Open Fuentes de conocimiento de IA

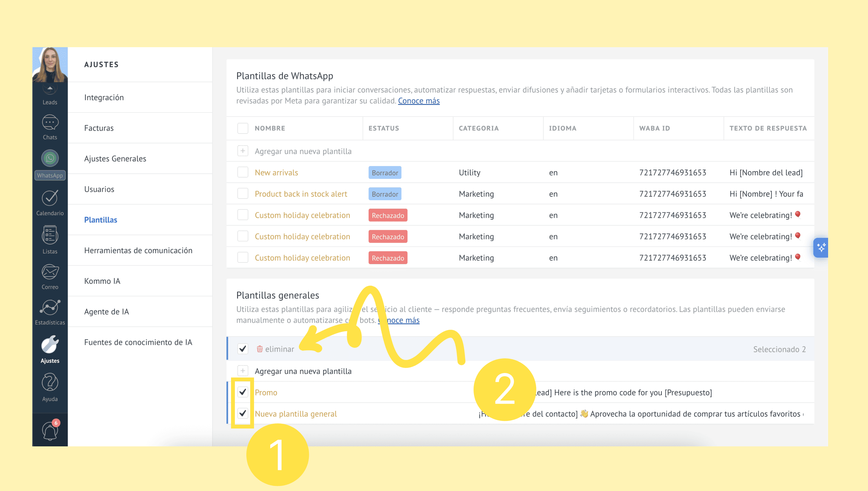tap(140, 342)
